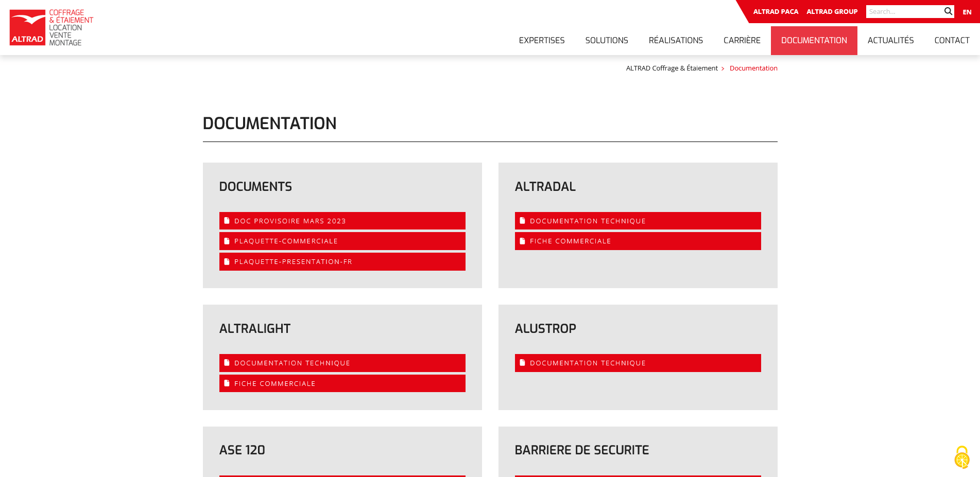980x477 pixels.
Task: Click the Altralight section heading
Action: point(255,328)
